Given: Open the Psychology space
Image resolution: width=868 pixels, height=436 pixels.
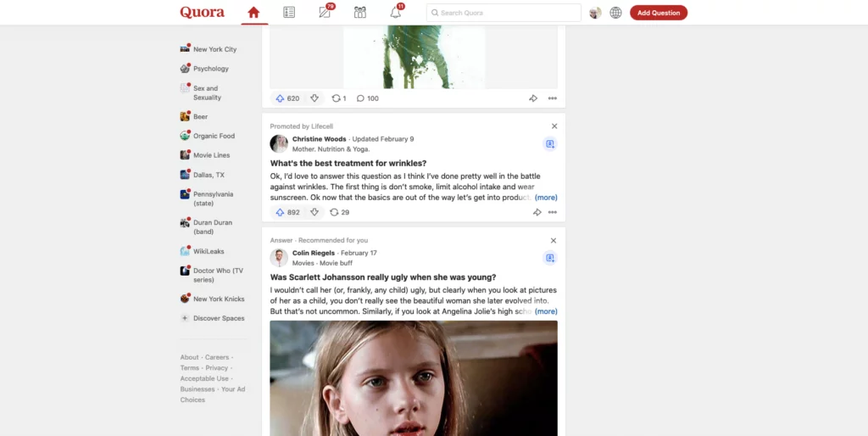Looking at the screenshot, I should pos(205,69).
